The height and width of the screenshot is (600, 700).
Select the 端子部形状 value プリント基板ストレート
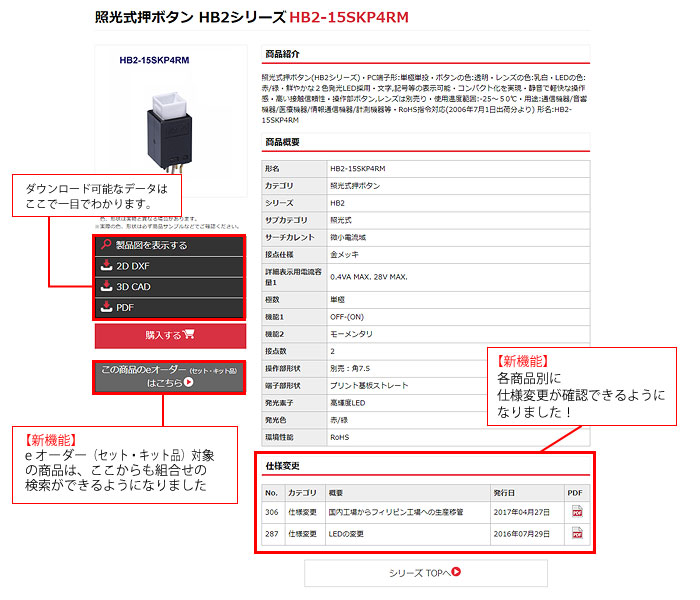click(369, 385)
